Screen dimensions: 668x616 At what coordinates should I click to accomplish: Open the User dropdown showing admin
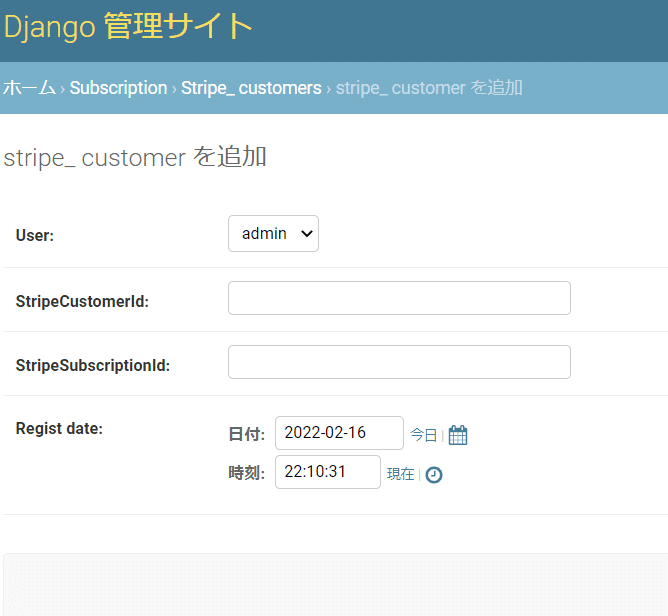point(273,233)
